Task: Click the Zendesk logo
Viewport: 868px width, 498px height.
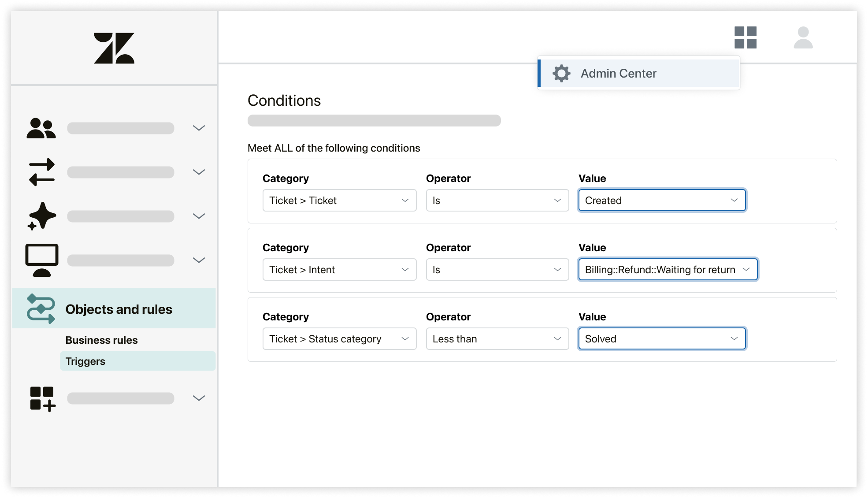Action: click(x=114, y=48)
